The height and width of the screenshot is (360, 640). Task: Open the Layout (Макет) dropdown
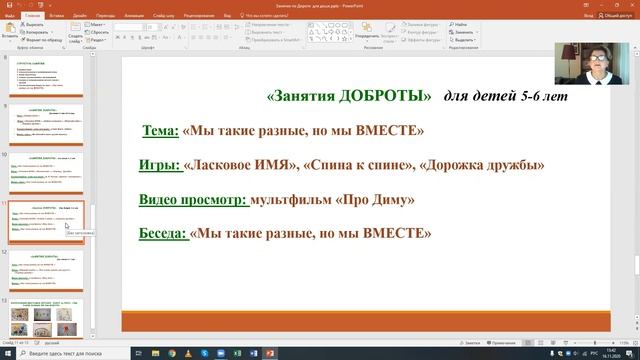[x=95, y=24]
